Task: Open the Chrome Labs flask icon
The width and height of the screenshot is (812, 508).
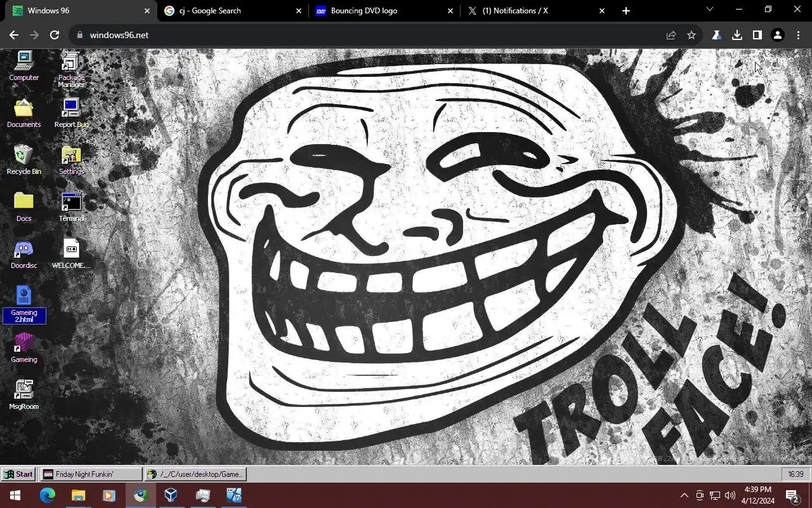Action: click(x=717, y=35)
